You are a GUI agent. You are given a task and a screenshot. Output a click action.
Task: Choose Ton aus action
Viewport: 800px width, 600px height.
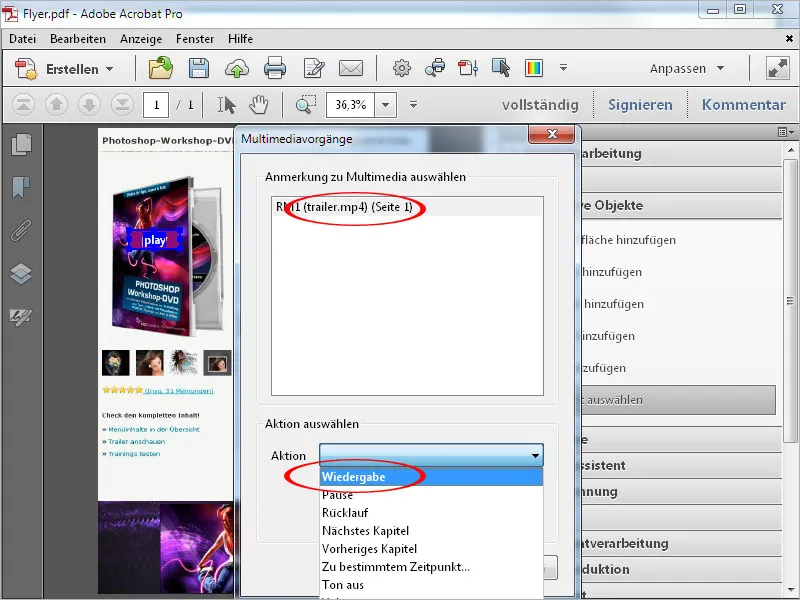coord(431,585)
